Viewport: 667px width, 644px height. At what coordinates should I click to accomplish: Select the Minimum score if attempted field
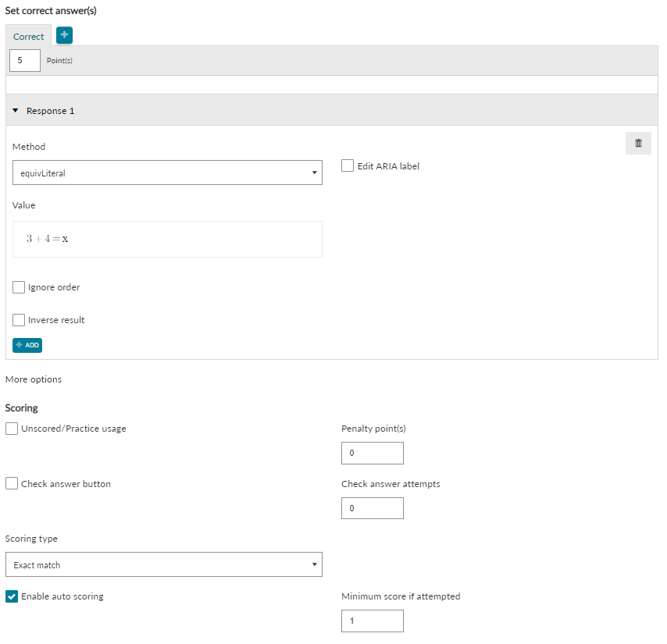[373, 621]
